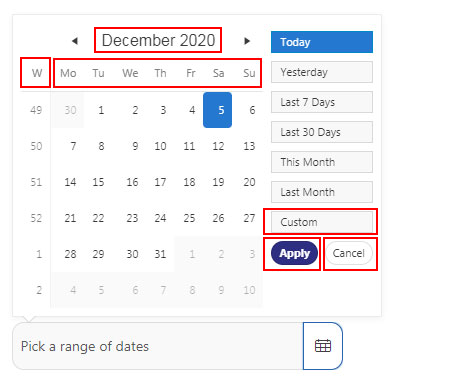Pick the This Month range

322,162
